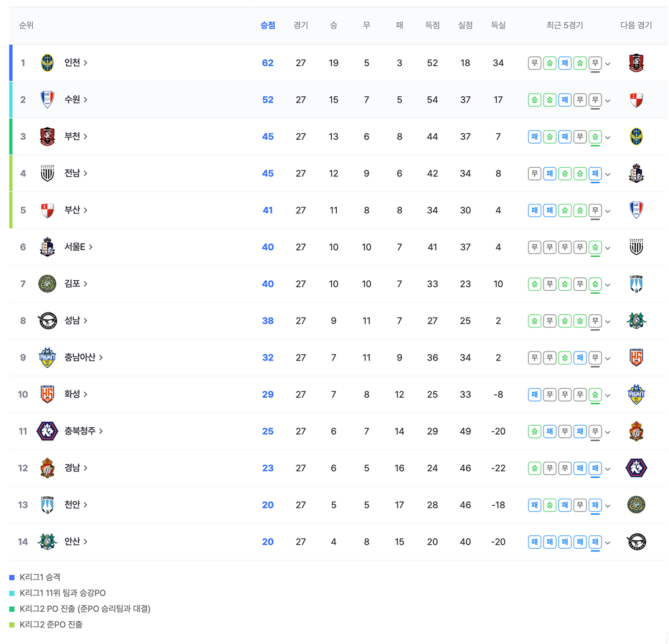Open the 충북청주 team link
Image resolution: width=669 pixels, height=644 pixels.
(83, 431)
